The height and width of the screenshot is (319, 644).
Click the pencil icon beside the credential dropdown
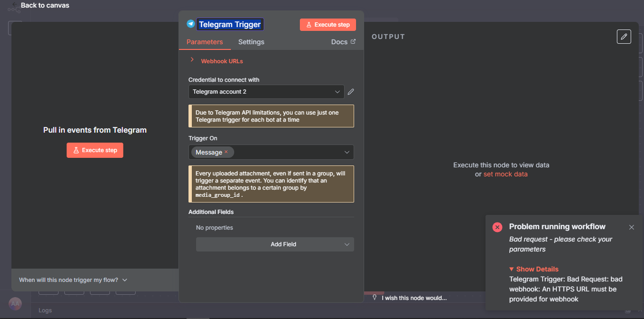351,91
